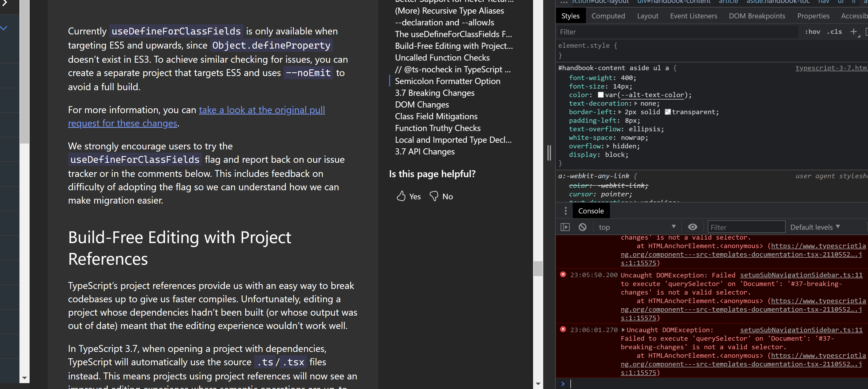Switch to the Computed tab
The height and width of the screenshot is (389, 868).
(608, 16)
